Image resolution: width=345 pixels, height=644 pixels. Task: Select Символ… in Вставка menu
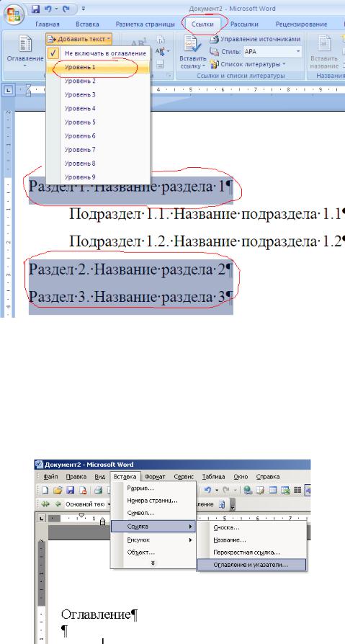click(153, 513)
